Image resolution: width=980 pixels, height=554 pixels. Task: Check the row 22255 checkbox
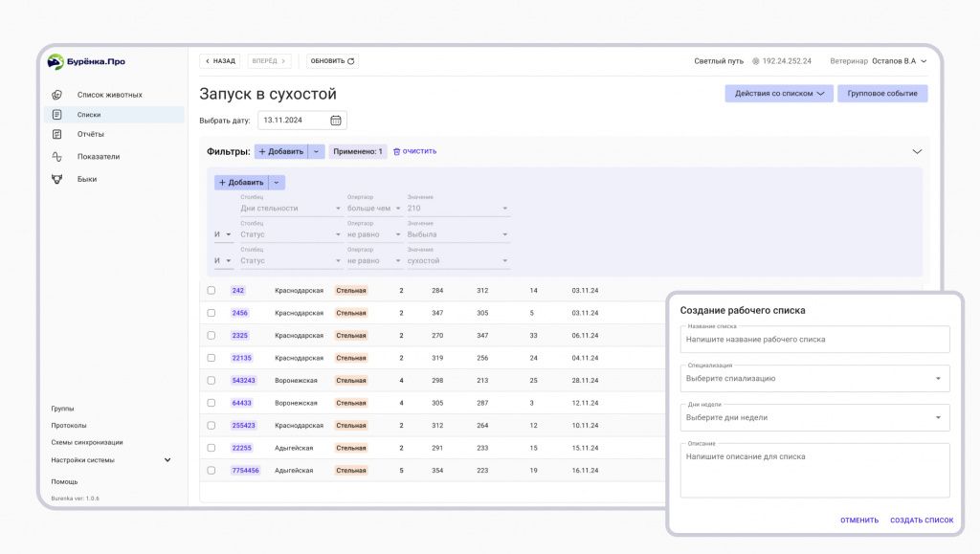212,448
